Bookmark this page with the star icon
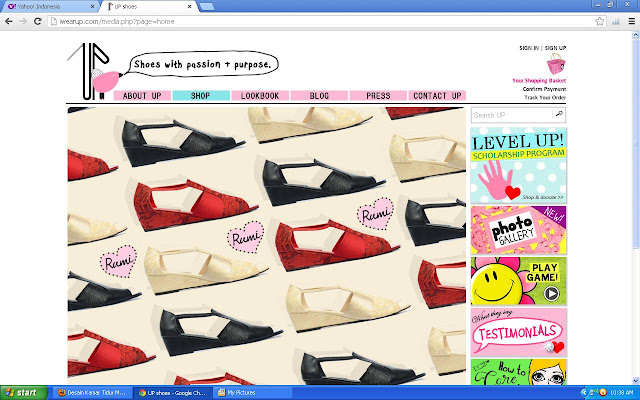The height and width of the screenshot is (400, 640). point(599,21)
